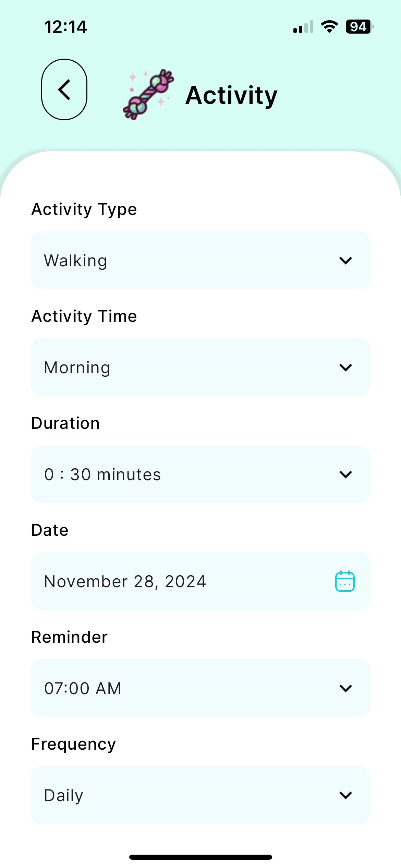
Task: Tap the Activity page title
Action: coord(231,96)
